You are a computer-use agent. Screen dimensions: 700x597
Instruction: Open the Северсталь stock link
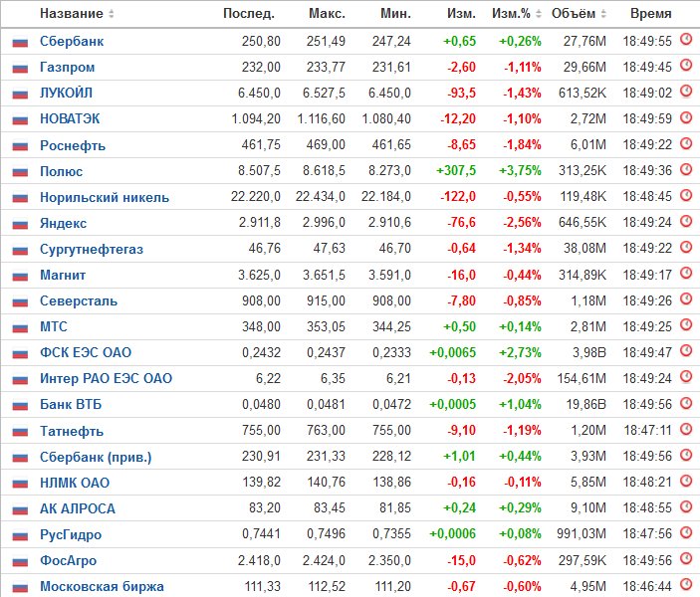click(79, 300)
